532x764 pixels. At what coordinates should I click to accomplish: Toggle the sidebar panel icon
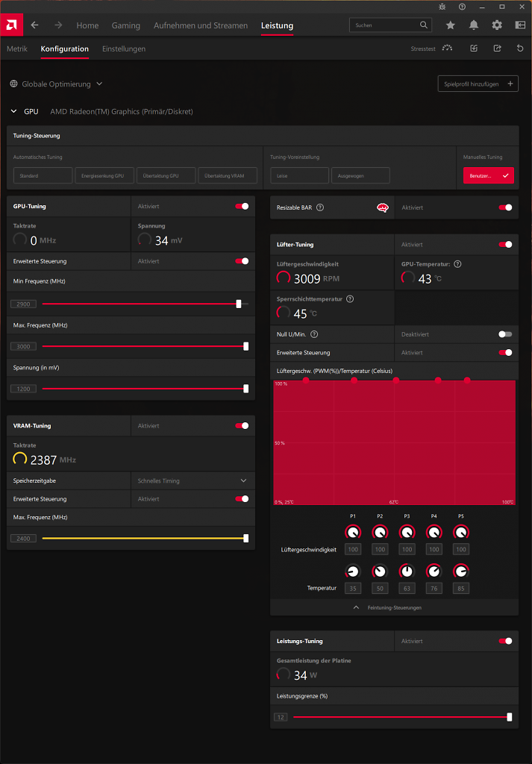pyautogui.click(x=520, y=25)
